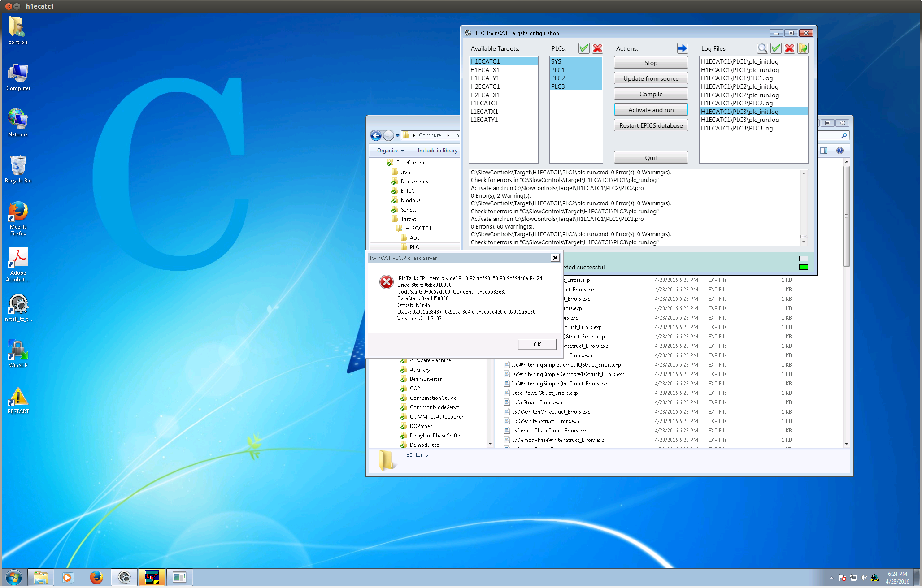
Task: Select L1ECATC1 in Available Targets
Action: [x=503, y=103]
